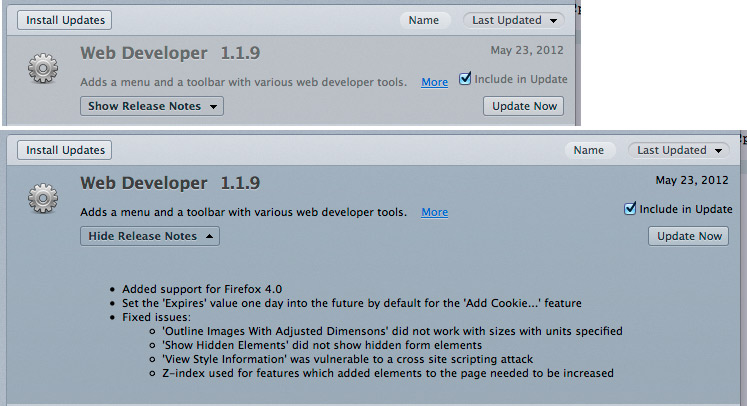Click add-on description text in top panel
This screenshot has height=406, width=747.
click(243, 82)
